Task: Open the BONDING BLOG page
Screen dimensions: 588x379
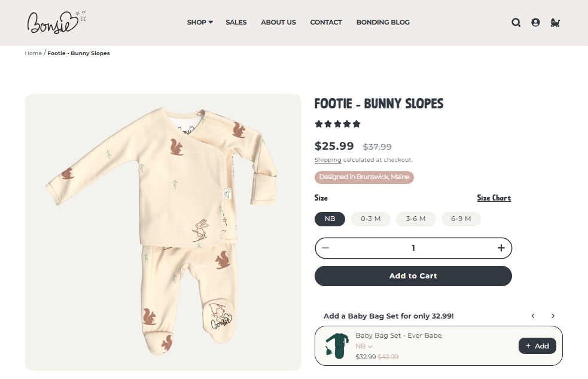Action: [383, 23]
